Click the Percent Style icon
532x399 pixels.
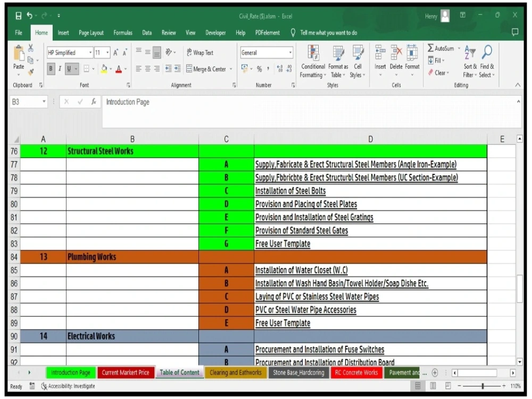pyautogui.click(x=259, y=69)
